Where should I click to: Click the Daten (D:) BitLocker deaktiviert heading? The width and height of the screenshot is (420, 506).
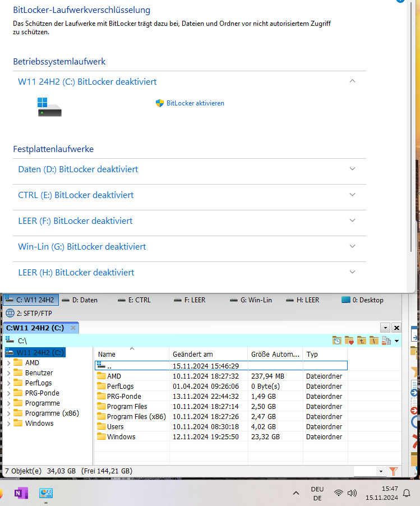pos(78,169)
